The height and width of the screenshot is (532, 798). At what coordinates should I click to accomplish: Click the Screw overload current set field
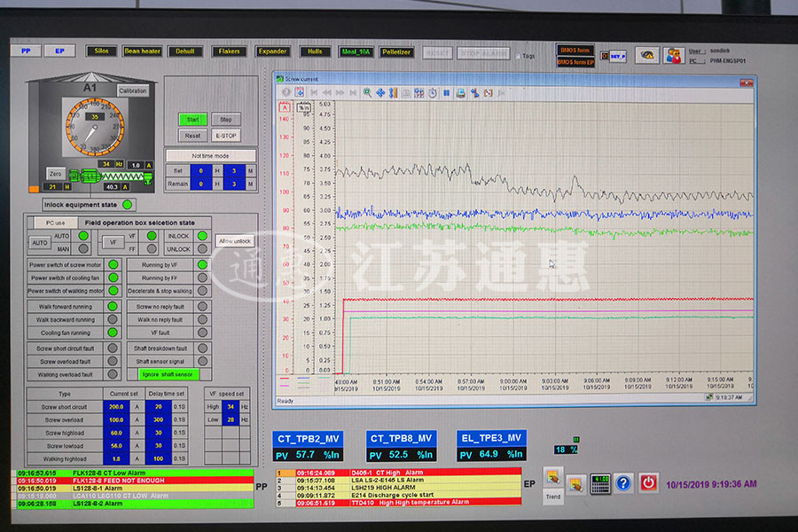116,419
